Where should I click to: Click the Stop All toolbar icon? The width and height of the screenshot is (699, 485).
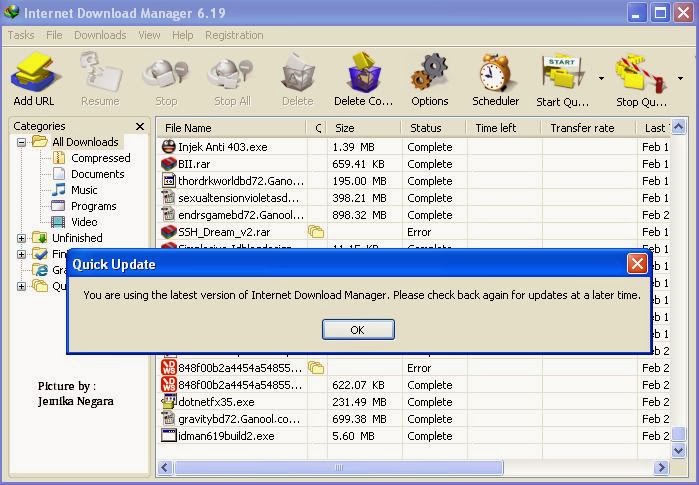[x=231, y=74]
